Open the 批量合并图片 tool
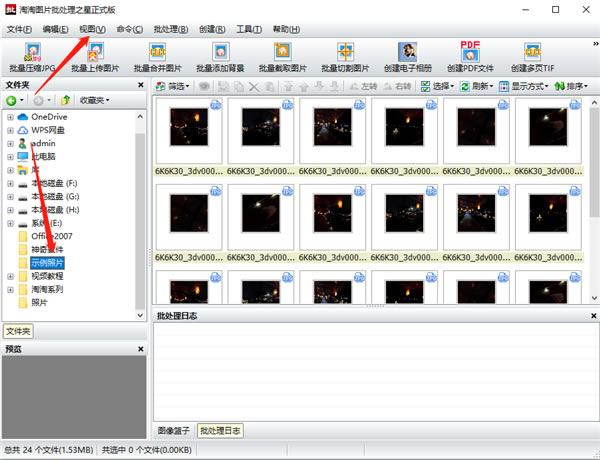Image resolution: width=600 pixels, height=460 pixels. 158,58
